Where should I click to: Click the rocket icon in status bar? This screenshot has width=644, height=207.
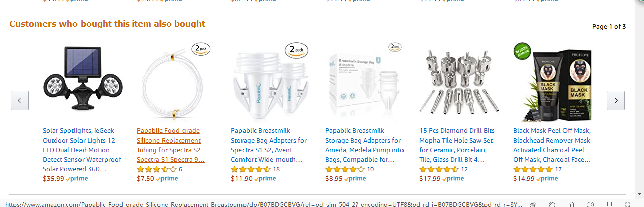coord(533,204)
